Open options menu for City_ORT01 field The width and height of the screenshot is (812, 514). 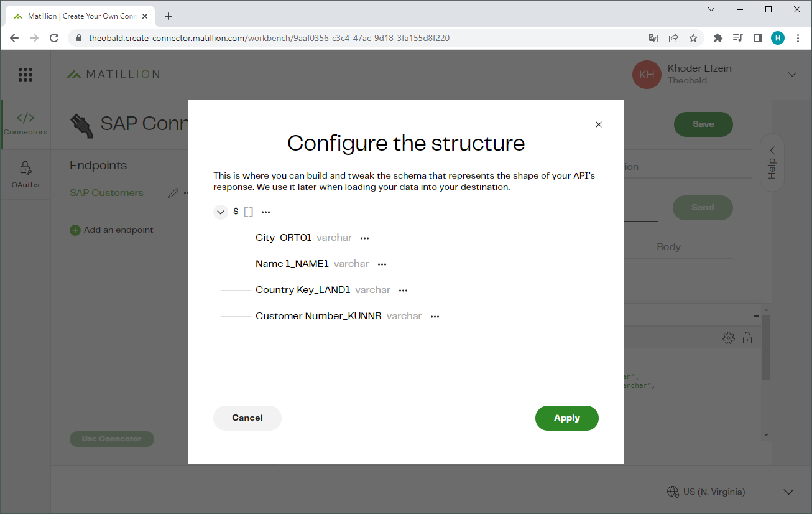(365, 238)
